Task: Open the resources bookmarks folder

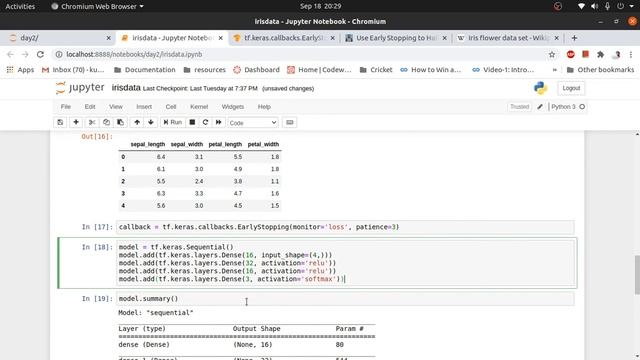Action: pyautogui.click(x=205, y=70)
